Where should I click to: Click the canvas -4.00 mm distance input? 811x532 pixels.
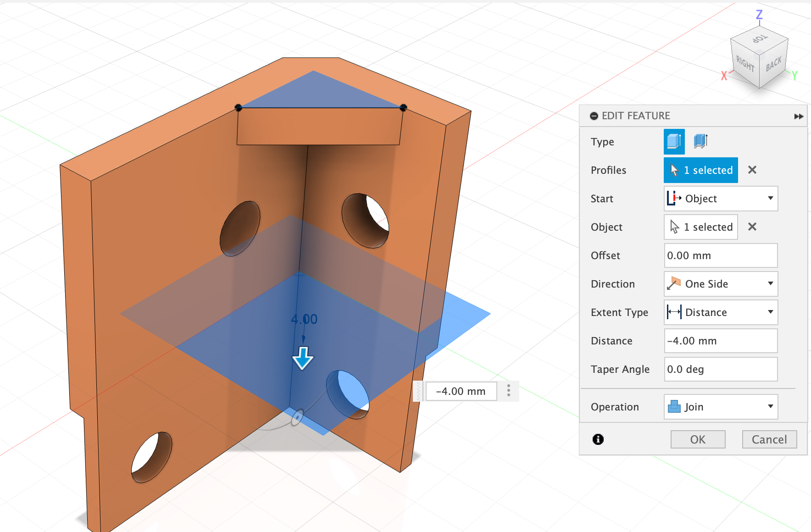coord(461,391)
